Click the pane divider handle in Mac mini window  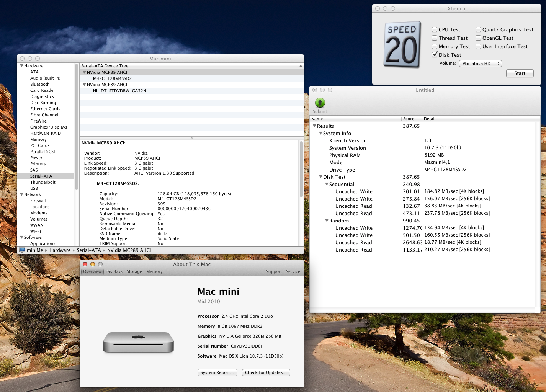(191, 138)
